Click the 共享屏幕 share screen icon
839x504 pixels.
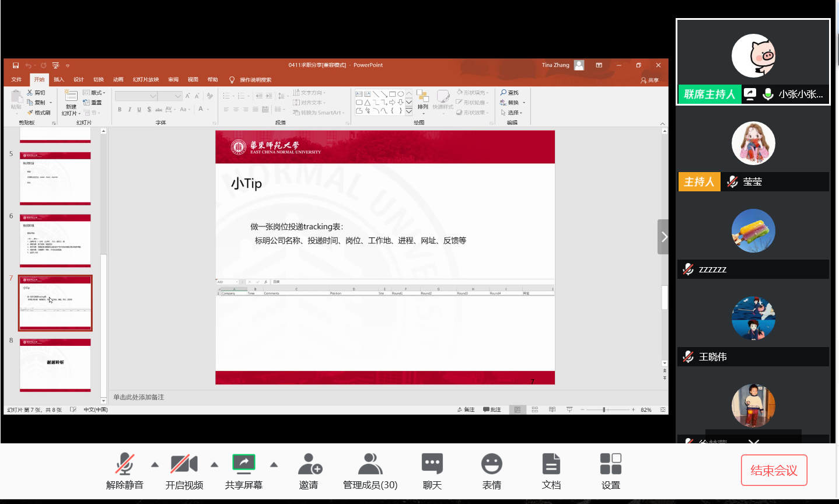click(243, 471)
